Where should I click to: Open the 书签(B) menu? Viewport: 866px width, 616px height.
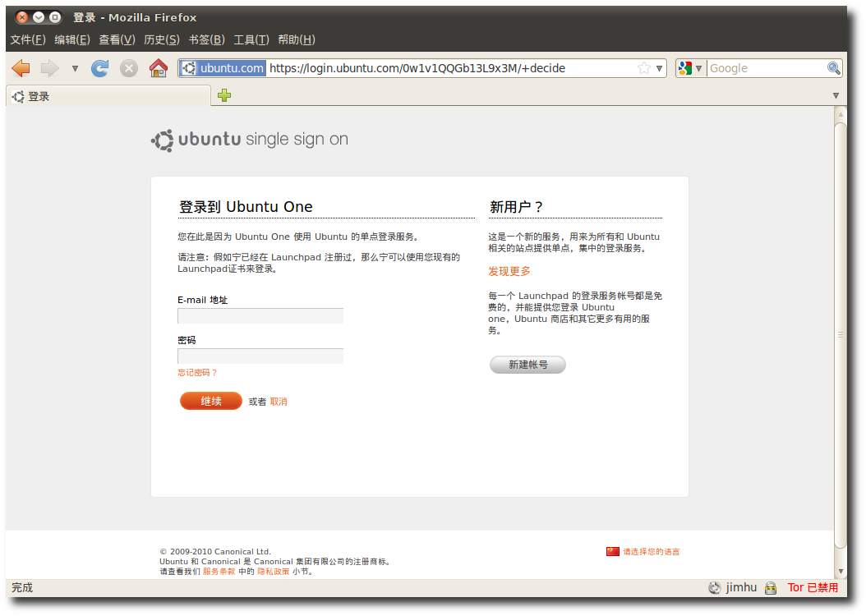(206, 39)
